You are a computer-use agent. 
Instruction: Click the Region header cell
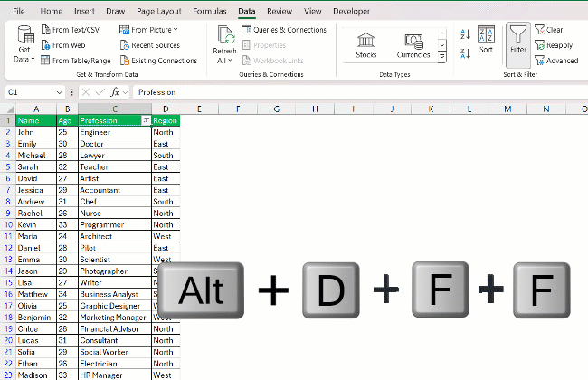[166, 121]
